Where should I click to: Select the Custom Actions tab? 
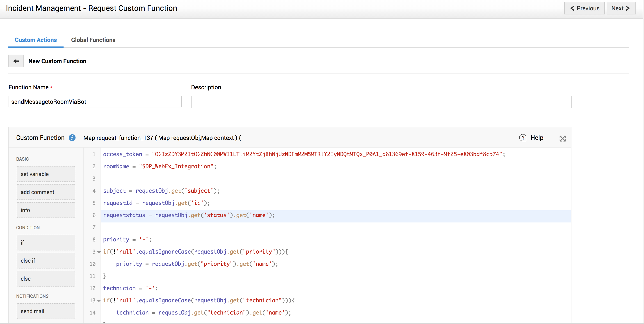point(36,40)
